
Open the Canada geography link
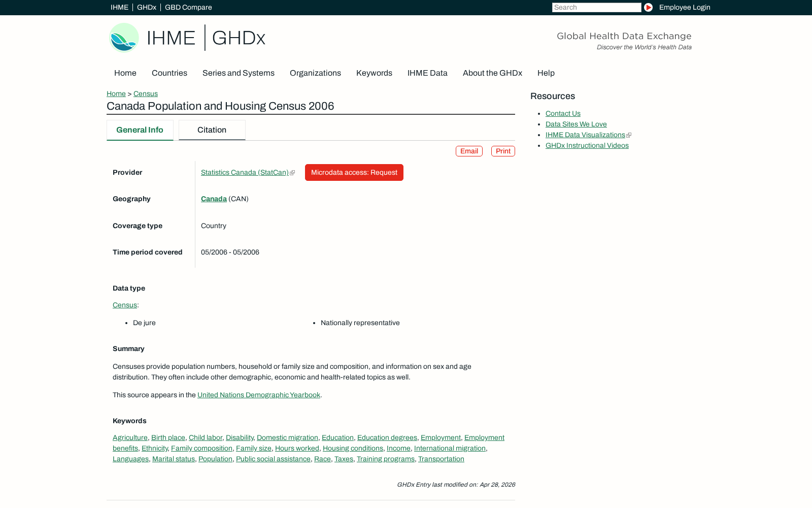pos(214,199)
